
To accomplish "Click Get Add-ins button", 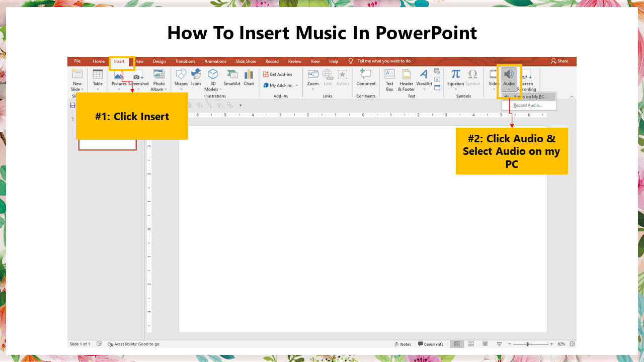I will [x=278, y=74].
